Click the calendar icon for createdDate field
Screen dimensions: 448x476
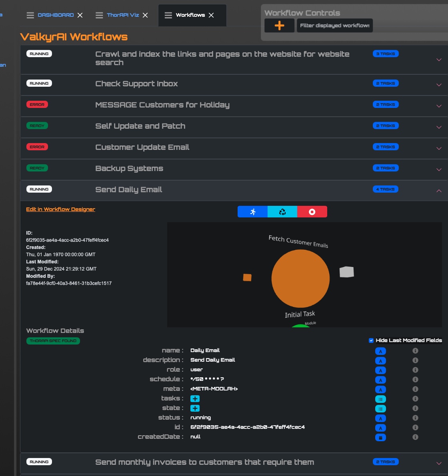point(380,438)
